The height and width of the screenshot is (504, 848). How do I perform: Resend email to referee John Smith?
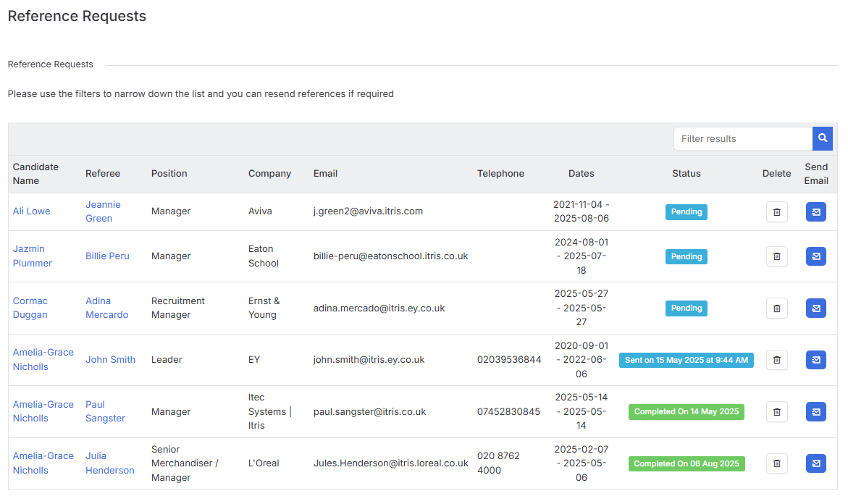(x=815, y=360)
